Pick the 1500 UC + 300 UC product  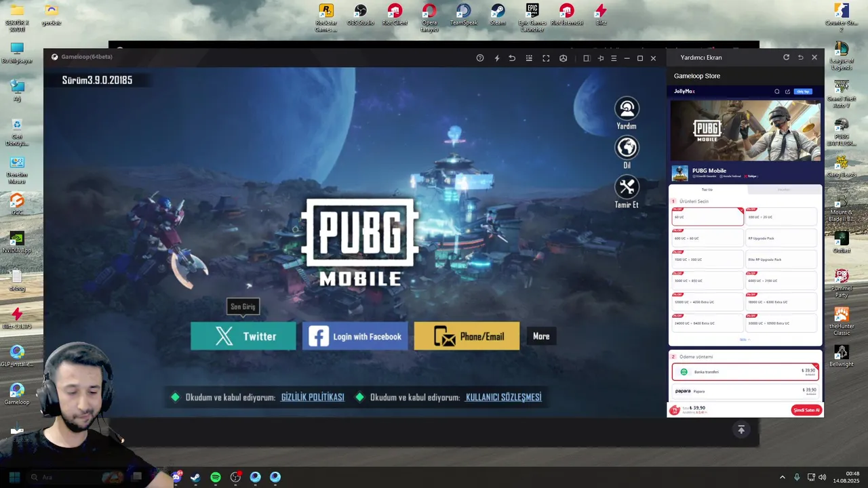coord(707,260)
